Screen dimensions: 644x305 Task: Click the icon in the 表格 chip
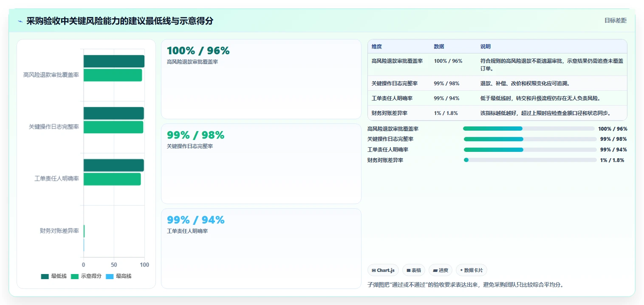[x=409, y=270]
